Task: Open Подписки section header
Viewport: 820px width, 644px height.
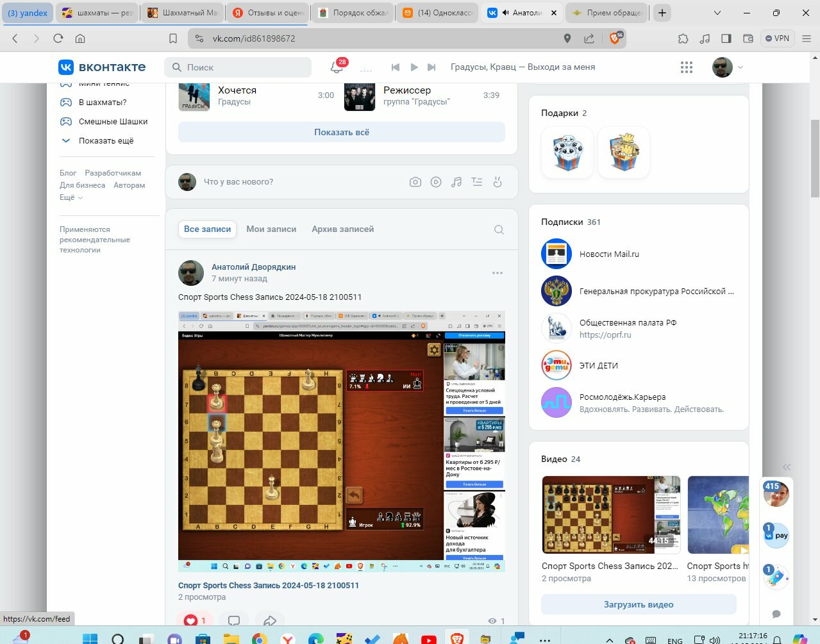Action: tap(571, 222)
